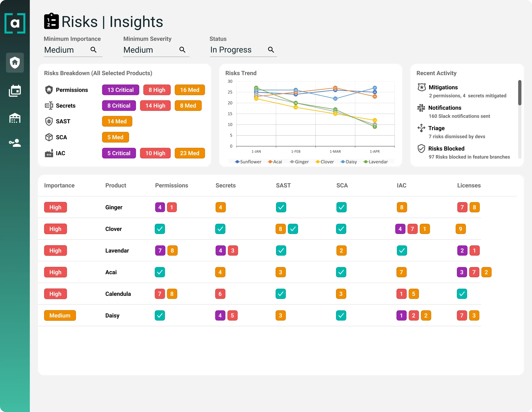Select the home shield icon in the sidebar
This screenshot has height=412, width=532.
(x=15, y=63)
